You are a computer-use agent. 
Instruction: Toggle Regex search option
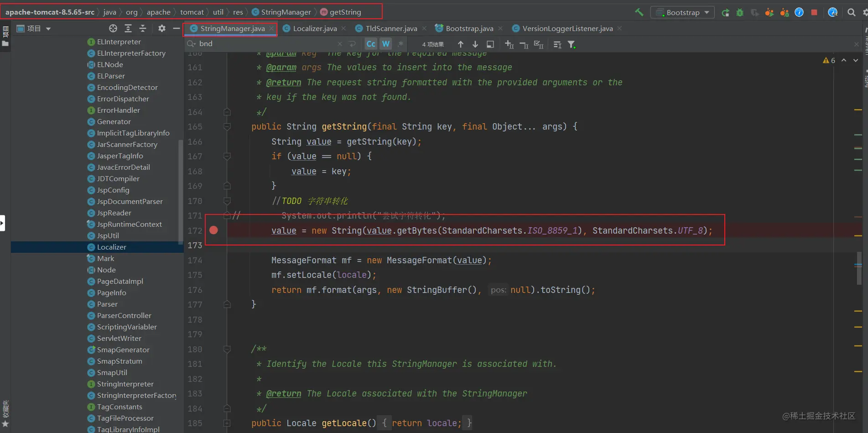[x=400, y=44]
